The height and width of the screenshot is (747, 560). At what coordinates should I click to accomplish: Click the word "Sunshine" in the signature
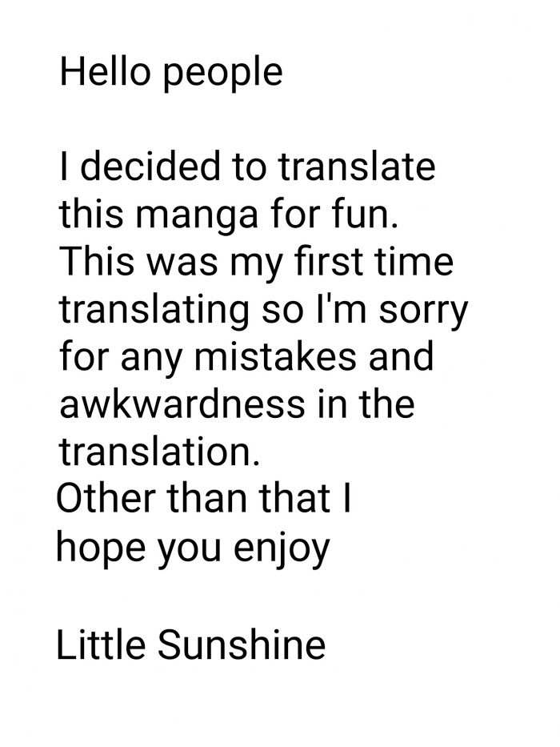pos(242,645)
